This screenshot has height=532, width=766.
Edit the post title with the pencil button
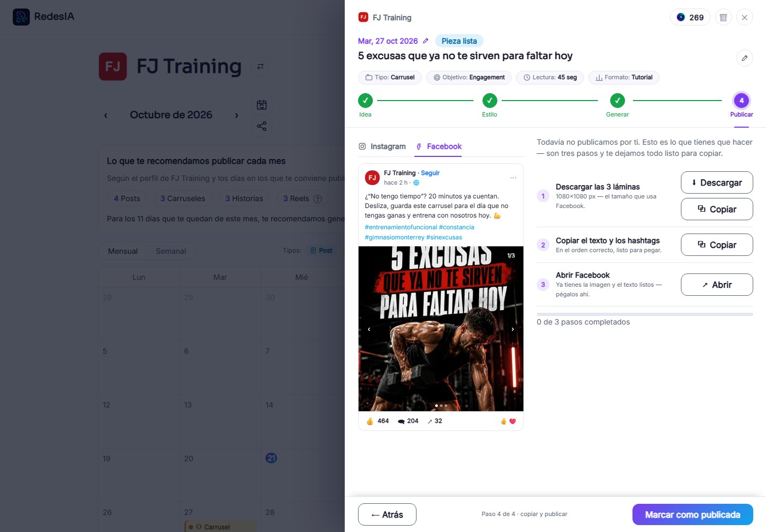[x=744, y=58]
